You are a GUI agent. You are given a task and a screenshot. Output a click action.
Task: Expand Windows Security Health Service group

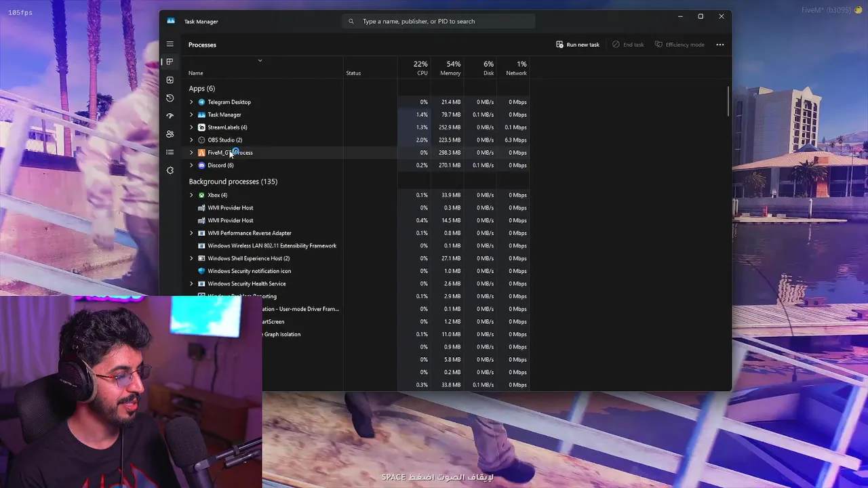191,283
